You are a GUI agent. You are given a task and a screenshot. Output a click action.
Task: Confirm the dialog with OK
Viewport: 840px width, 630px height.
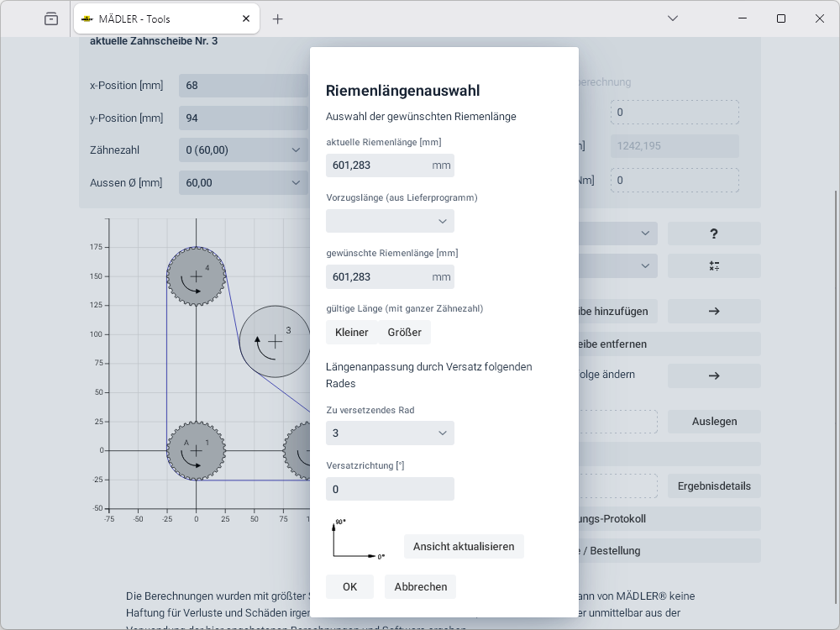[x=349, y=586]
